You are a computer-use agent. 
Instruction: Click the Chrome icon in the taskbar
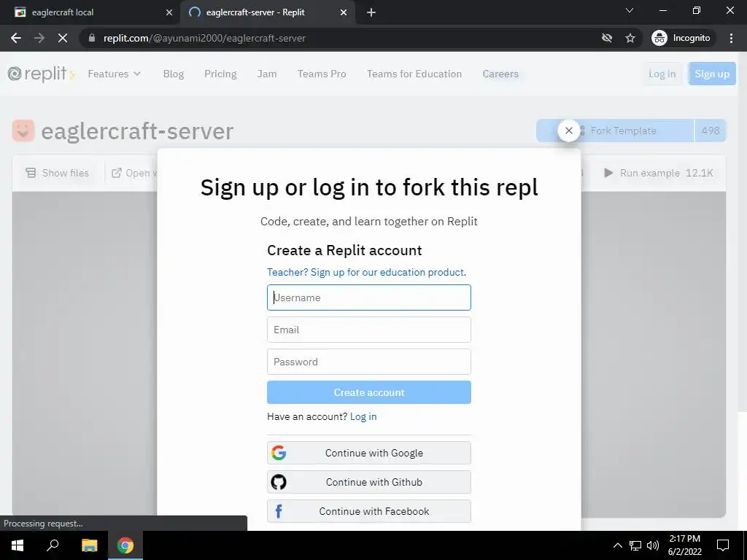125,545
